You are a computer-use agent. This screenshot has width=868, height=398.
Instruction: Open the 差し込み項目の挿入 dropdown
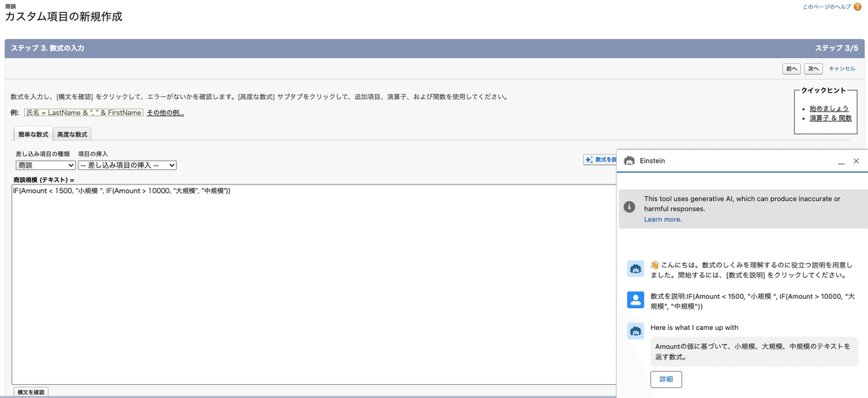coord(127,165)
